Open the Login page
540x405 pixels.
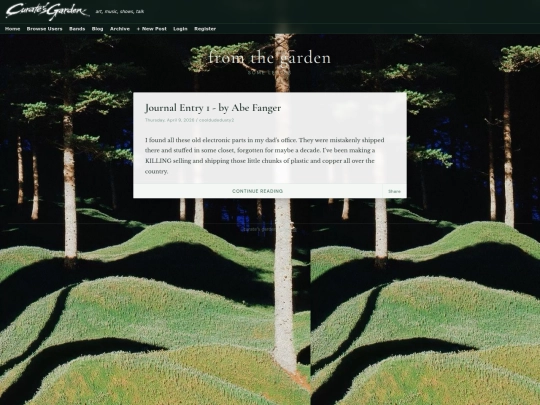point(180,29)
